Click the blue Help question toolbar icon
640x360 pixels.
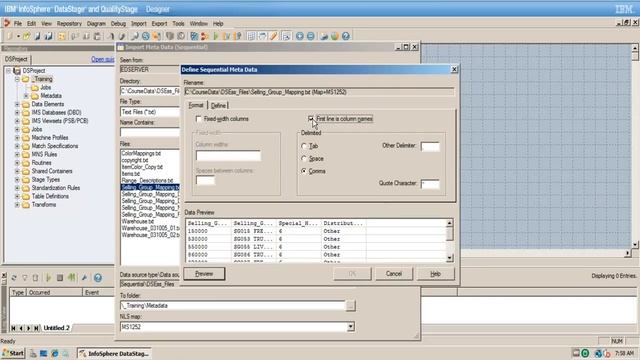click(x=346, y=36)
